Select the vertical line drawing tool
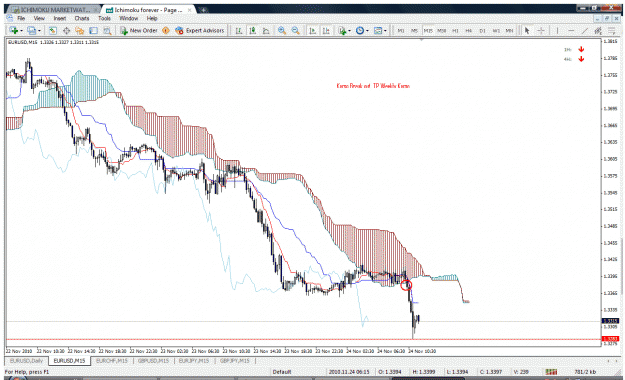The height and width of the screenshot is (380, 625). pyautogui.click(x=557, y=30)
